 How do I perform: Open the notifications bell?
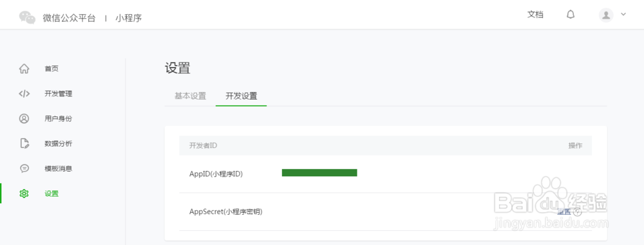(x=571, y=15)
